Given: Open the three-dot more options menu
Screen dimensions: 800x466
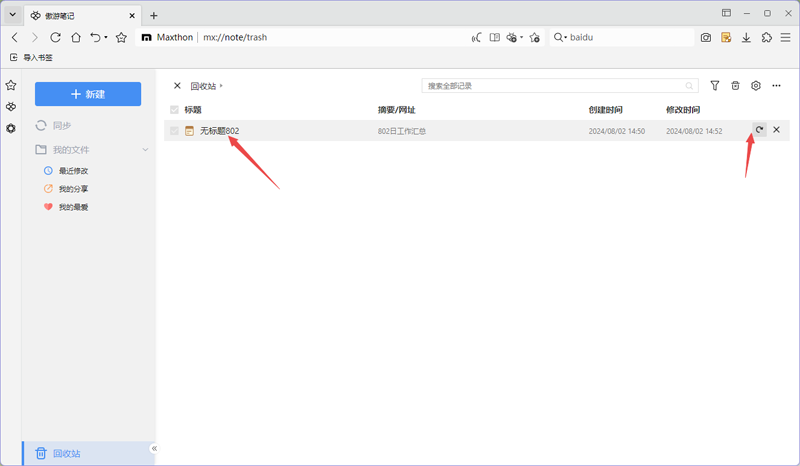Looking at the screenshot, I should click(776, 86).
